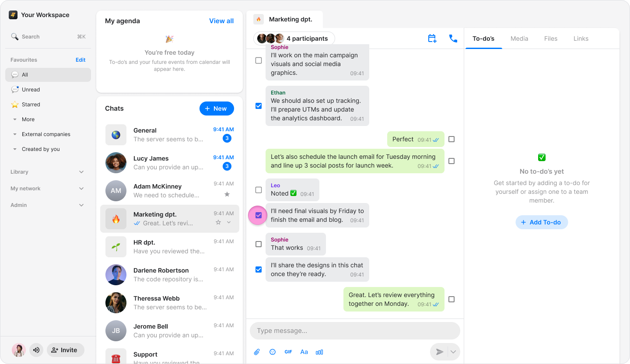Open the Jerome Bell chat
Screen dimensions: 630x364
click(170, 331)
